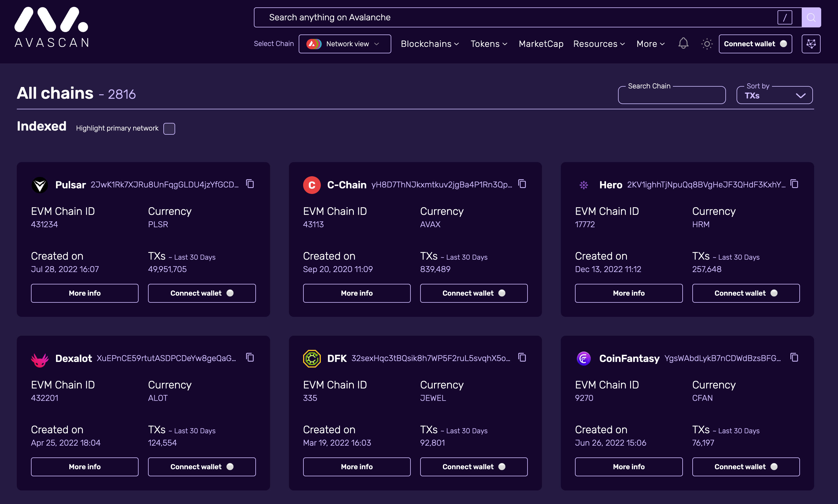This screenshot has width=838, height=504.
Task: Go to MarketCap page
Action: click(541, 44)
